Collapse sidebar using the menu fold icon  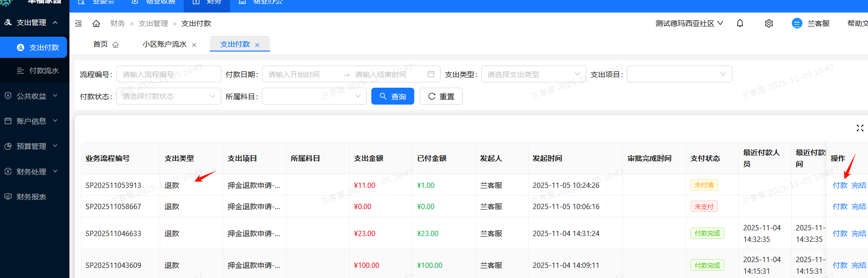[79, 24]
